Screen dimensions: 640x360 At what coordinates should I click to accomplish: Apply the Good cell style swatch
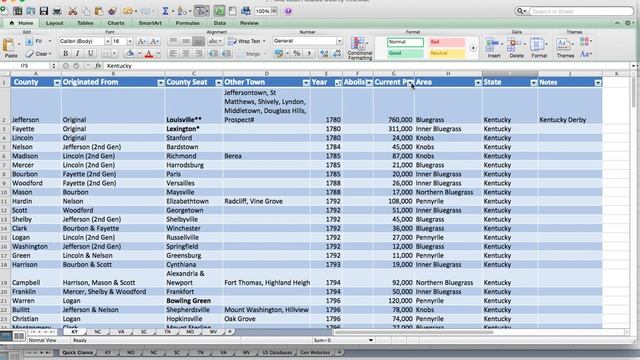[405, 53]
